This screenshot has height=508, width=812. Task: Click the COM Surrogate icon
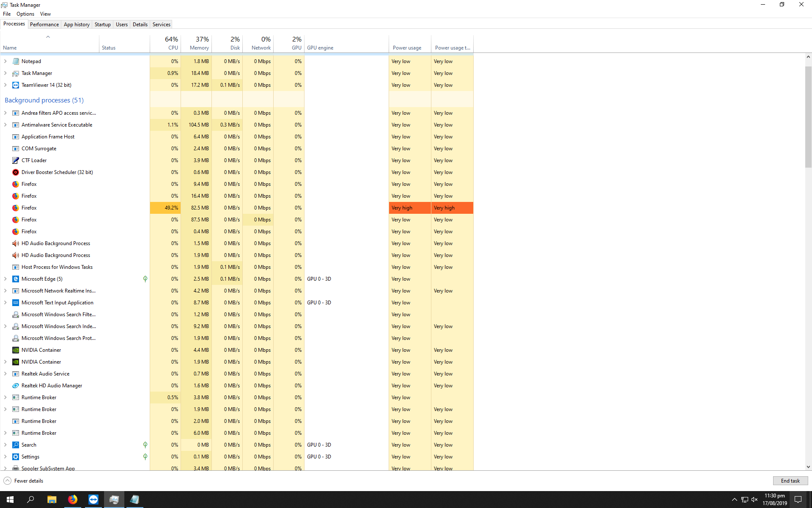coord(16,149)
